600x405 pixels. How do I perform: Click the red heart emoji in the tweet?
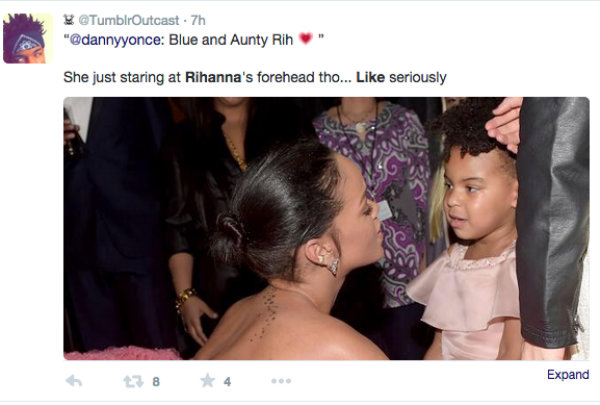305,39
